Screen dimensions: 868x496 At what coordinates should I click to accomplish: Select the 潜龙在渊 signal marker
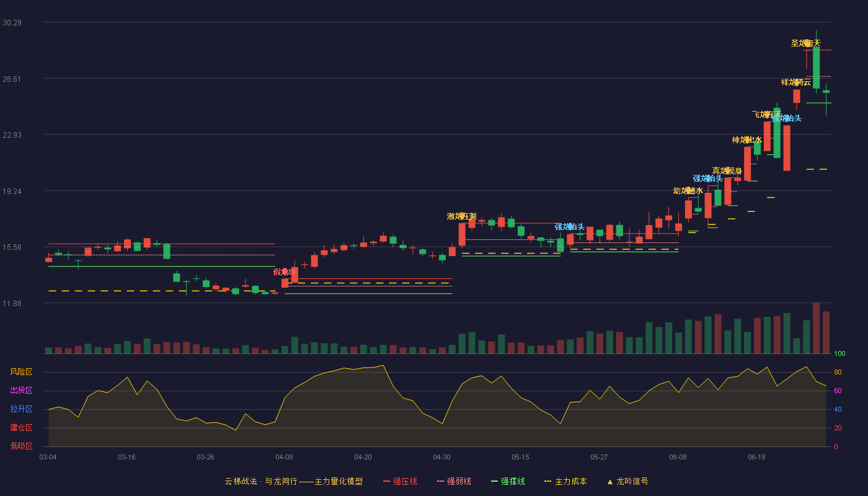click(462, 216)
